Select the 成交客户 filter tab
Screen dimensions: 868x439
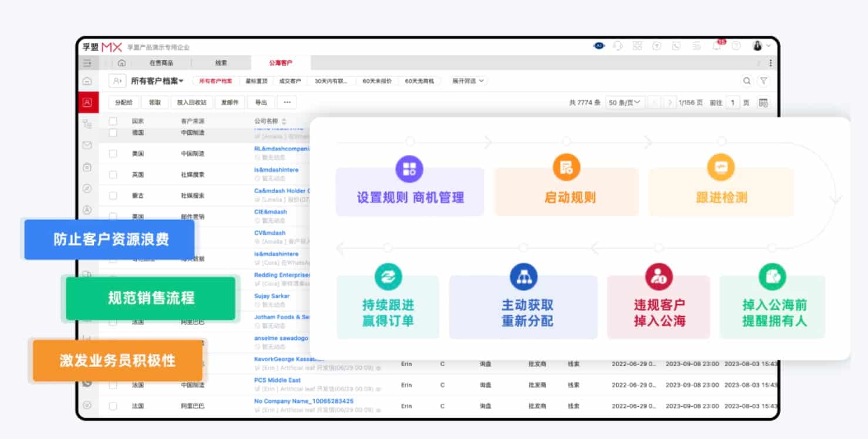click(x=290, y=81)
